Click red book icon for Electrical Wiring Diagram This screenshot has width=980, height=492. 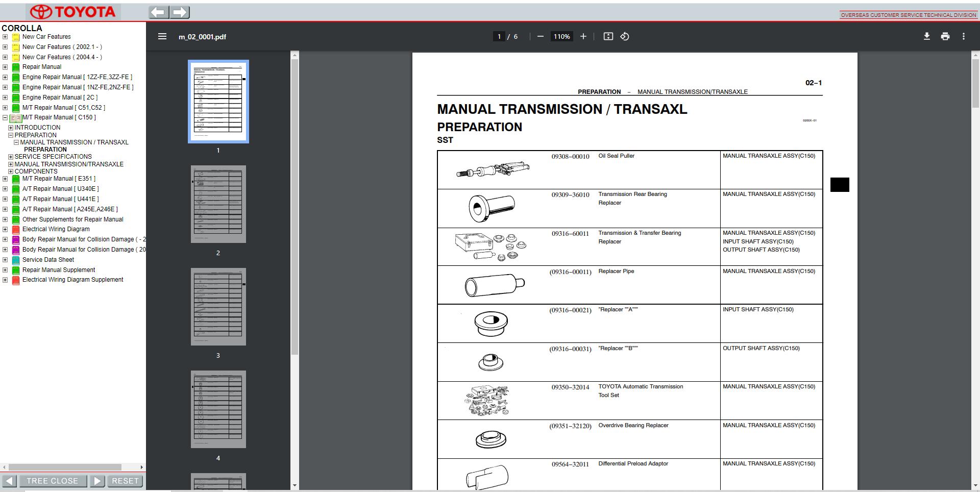tap(16, 230)
